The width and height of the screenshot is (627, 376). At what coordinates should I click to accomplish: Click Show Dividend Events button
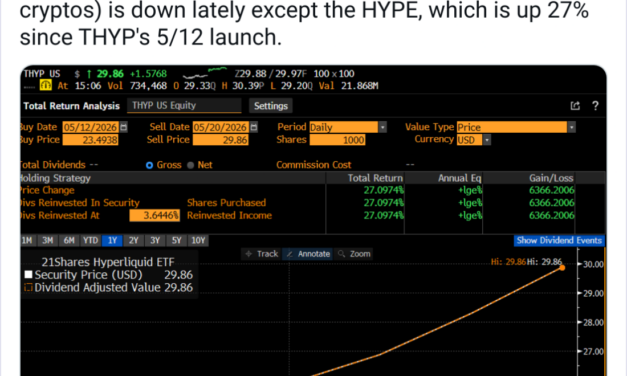pos(559,240)
